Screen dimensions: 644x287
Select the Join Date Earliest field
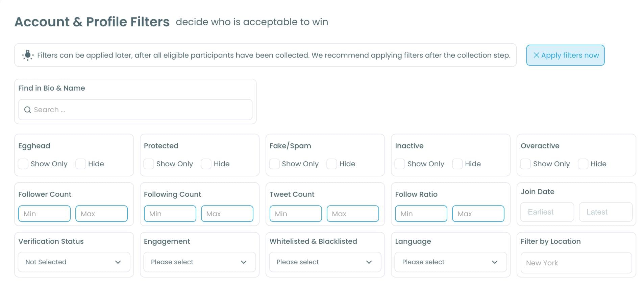tap(547, 212)
